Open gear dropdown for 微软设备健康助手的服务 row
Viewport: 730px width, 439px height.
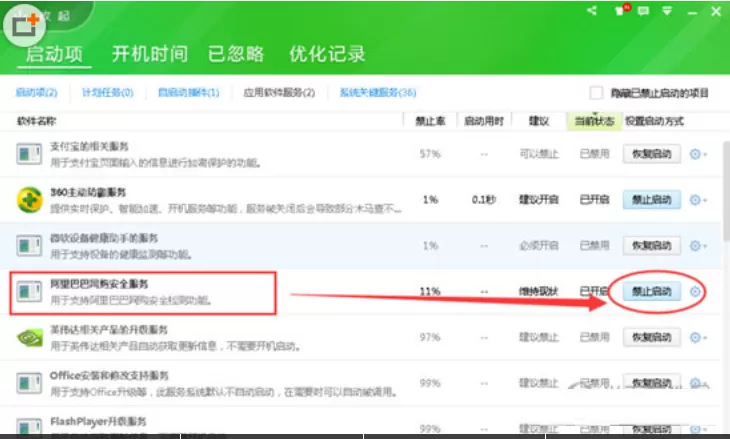(x=698, y=245)
